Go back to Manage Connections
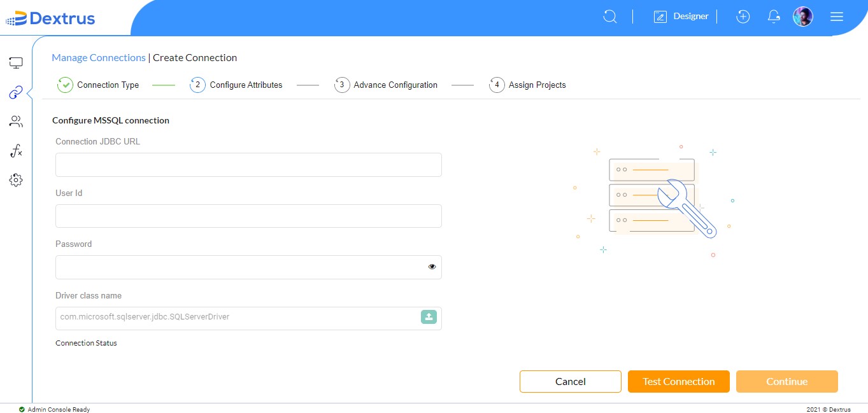Viewport: 868px width, 413px height. coord(99,58)
